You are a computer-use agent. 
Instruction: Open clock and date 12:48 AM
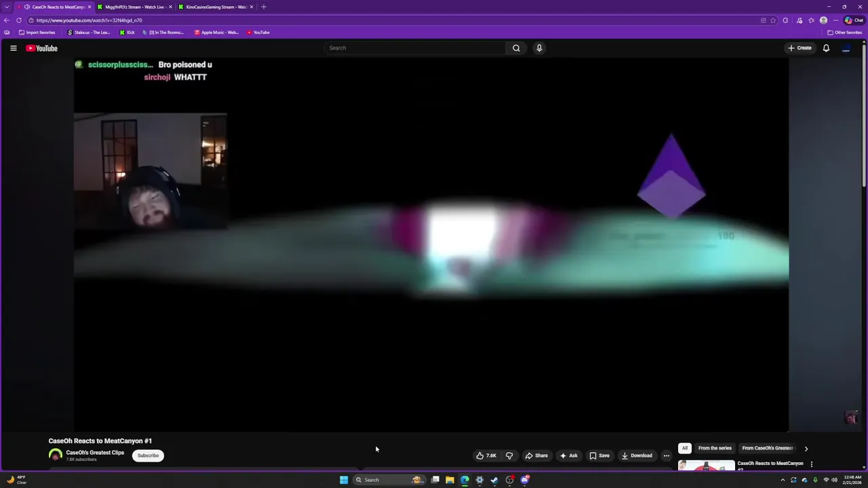tap(852, 480)
